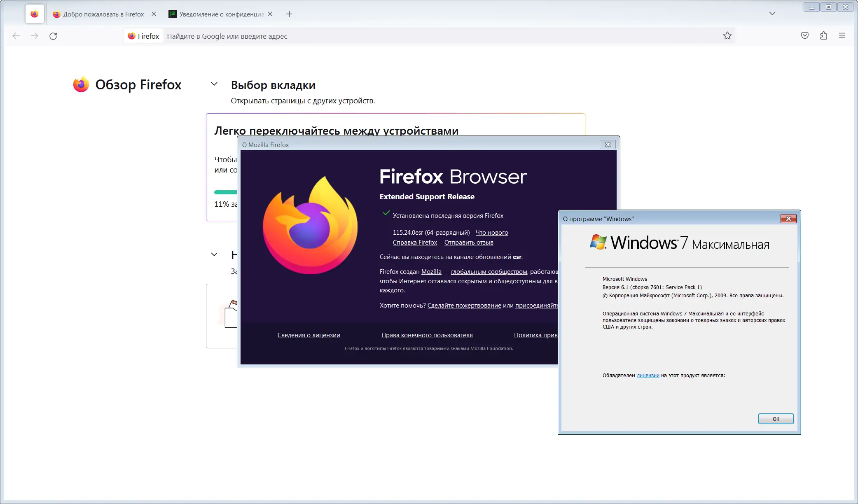858x504 pixels.
Task: Click the 'Что нового' link
Action: tap(491, 233)
